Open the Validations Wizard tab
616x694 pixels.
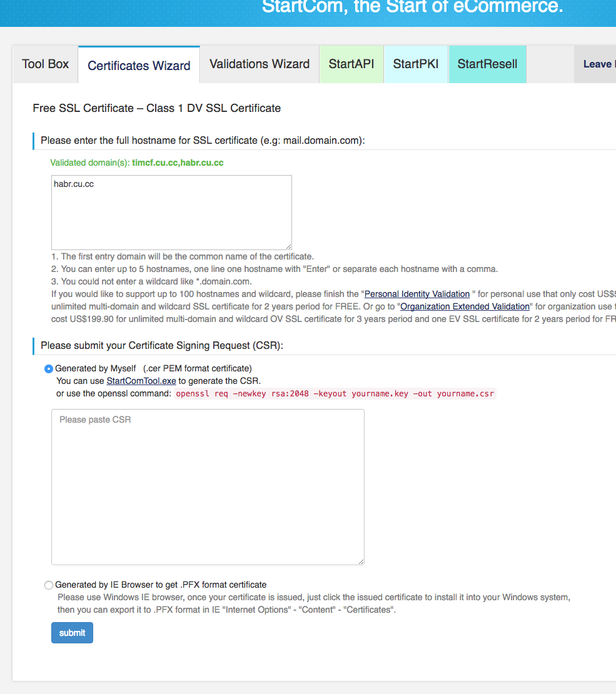click(x=260, y=64)
